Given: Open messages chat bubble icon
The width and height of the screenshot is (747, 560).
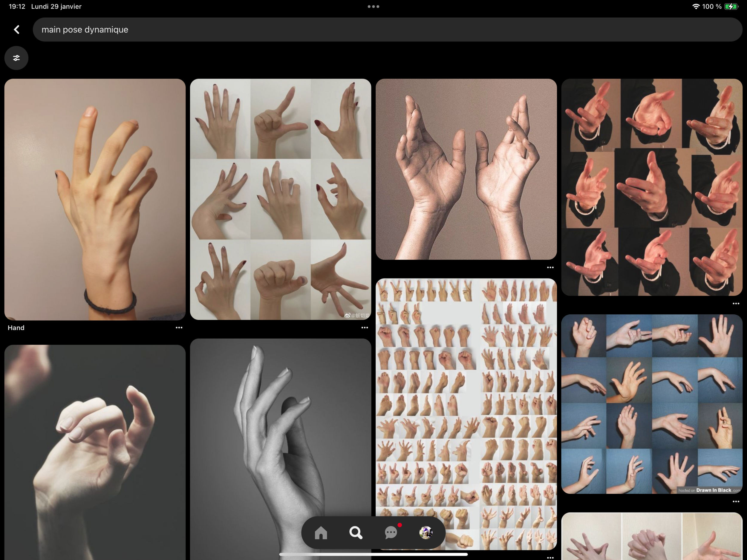Looking at the screenshot, I should (x=391, y=533).
